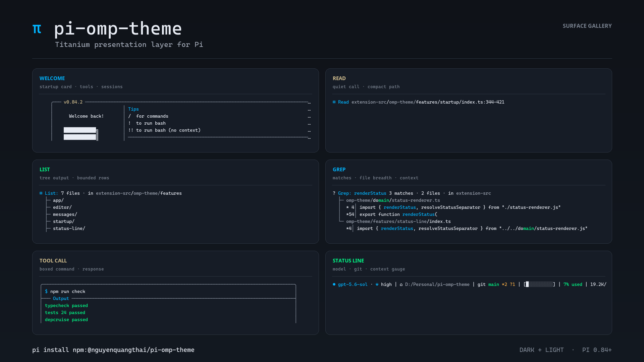Viewport: 644px width, 362px height.
Task: Click the D:/Personal/pi-omp-theme path
Action: [437, 284]
